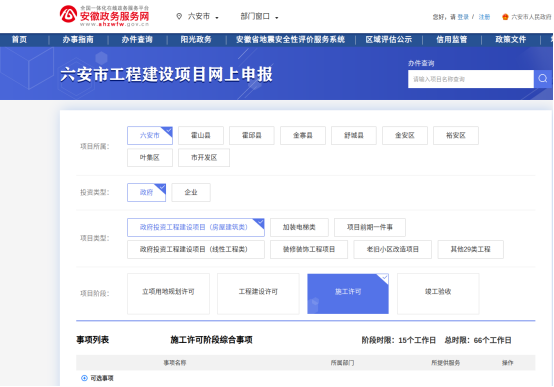Select 霍山县 region option
The height and width of the screenshot is (387, 554).
pos(201,135)
